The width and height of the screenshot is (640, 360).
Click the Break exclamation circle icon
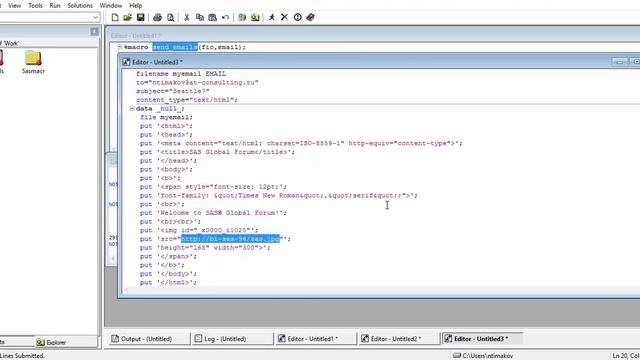click(x=298, y=17)
